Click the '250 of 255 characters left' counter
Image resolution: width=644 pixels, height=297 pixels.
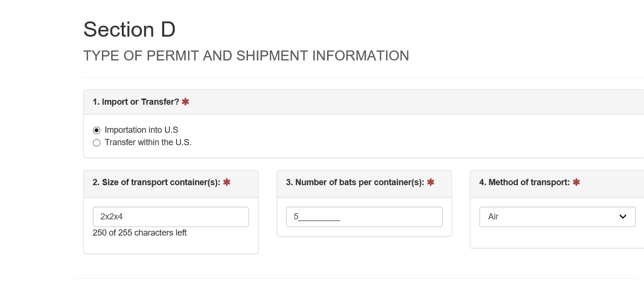coord(139,233)
